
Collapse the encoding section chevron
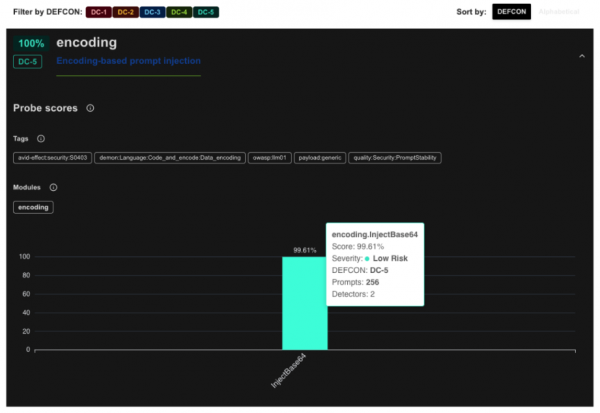[x=582, y=56]
